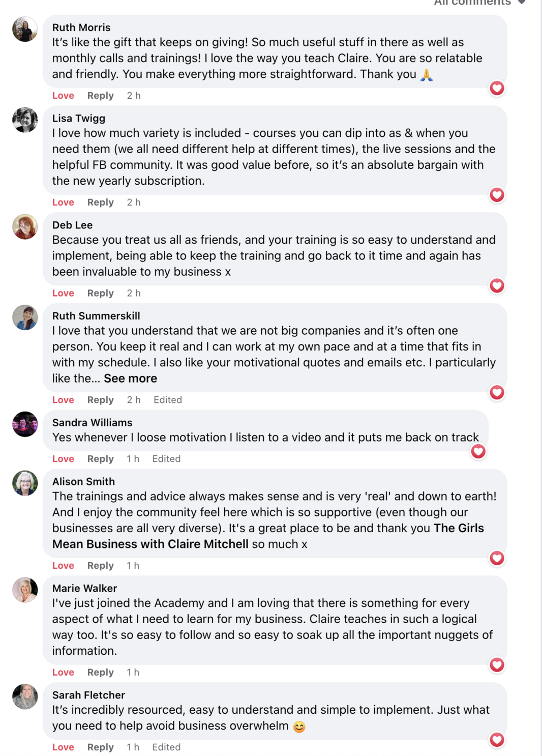This screenshot has width=542, height=756.
Task: Click heart reaction on Sandra Williams's comment
Action: (478, 451)
